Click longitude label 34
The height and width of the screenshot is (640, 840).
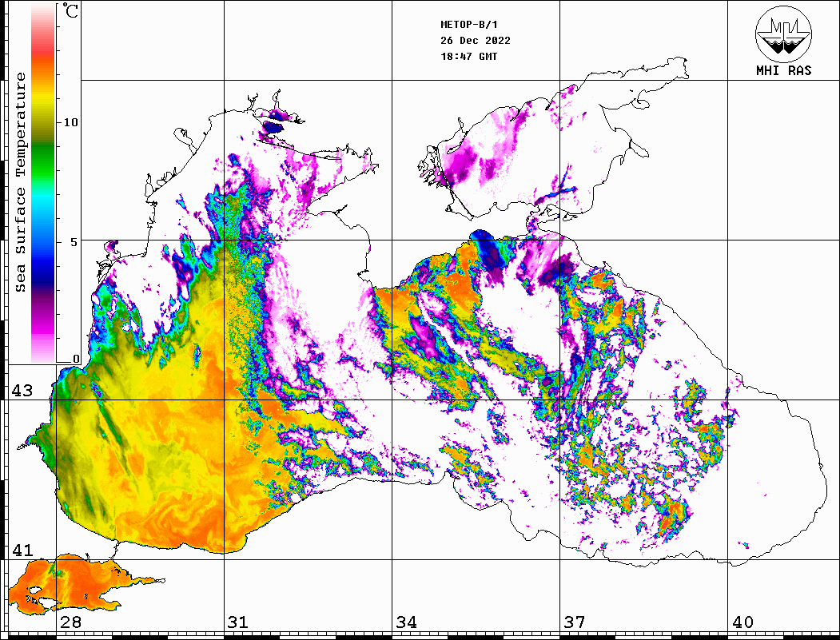point(406,622)
